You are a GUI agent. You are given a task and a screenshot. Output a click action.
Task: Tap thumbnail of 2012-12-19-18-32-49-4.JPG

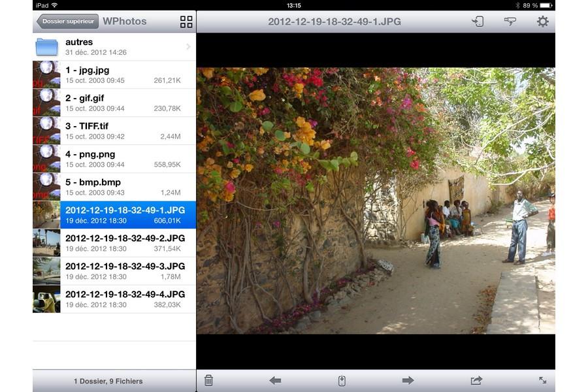click(x=46, y=299)
